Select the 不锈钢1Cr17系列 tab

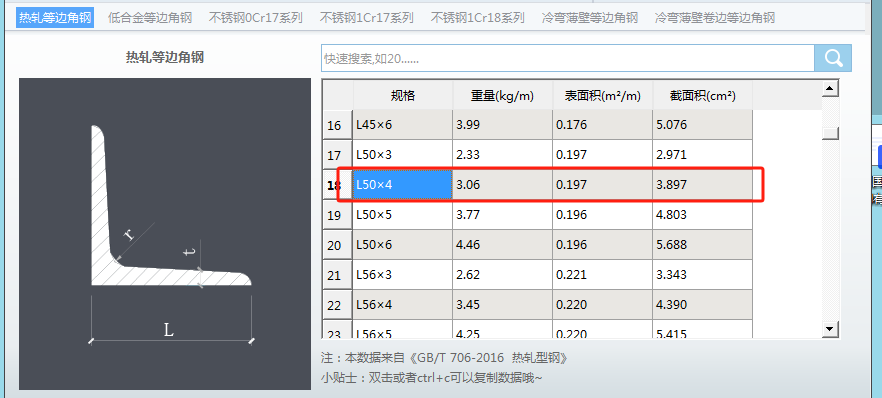(367, 17)
